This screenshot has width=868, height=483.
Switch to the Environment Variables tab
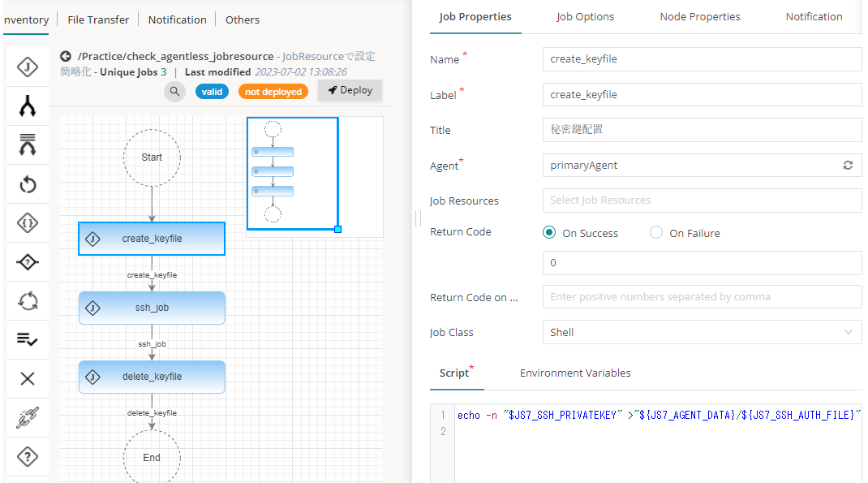pyautogui.click(x=575, y=373)
